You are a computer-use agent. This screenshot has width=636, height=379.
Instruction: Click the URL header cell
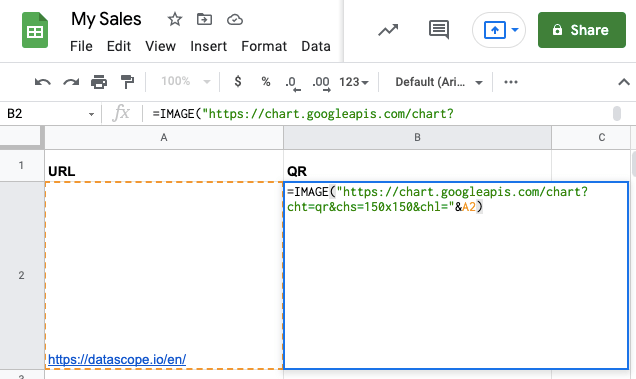click(164, 166)
